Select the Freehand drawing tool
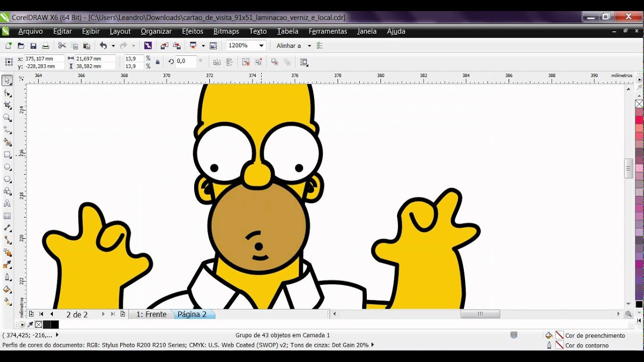 point(7,130)
